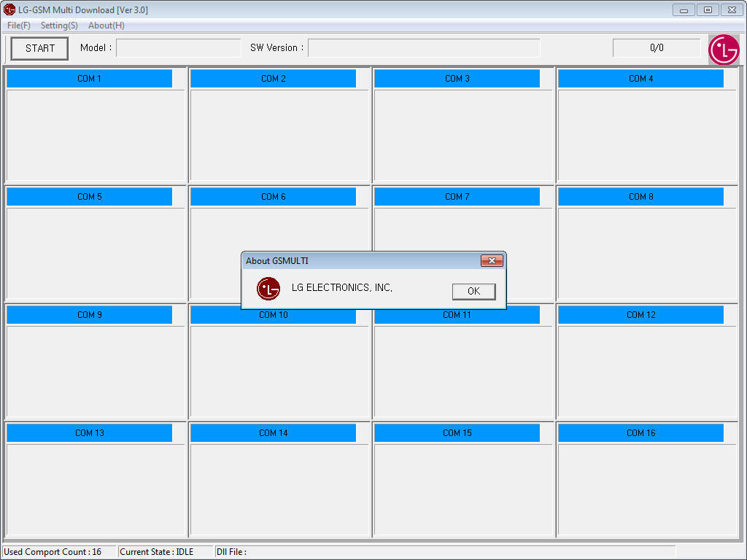Open the File(F) menu
This screenshot has height=560, width=747.
pos(19,26)
